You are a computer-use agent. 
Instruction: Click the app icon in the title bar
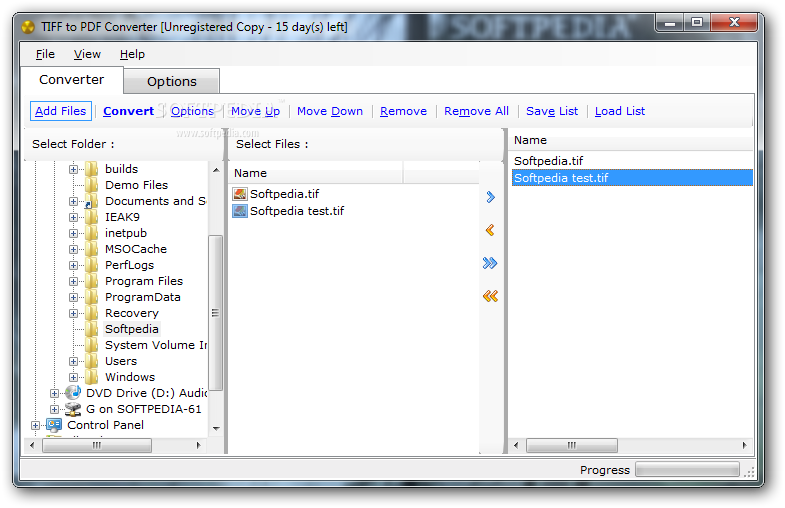point(28,27)
